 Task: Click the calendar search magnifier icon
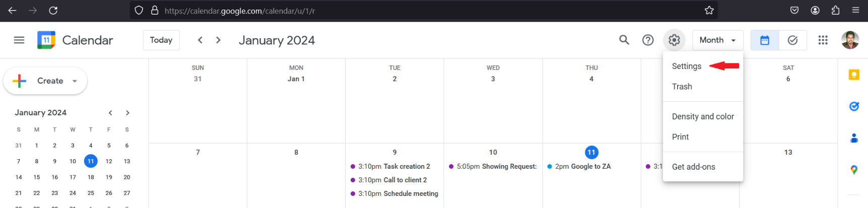tap(624, 40)
